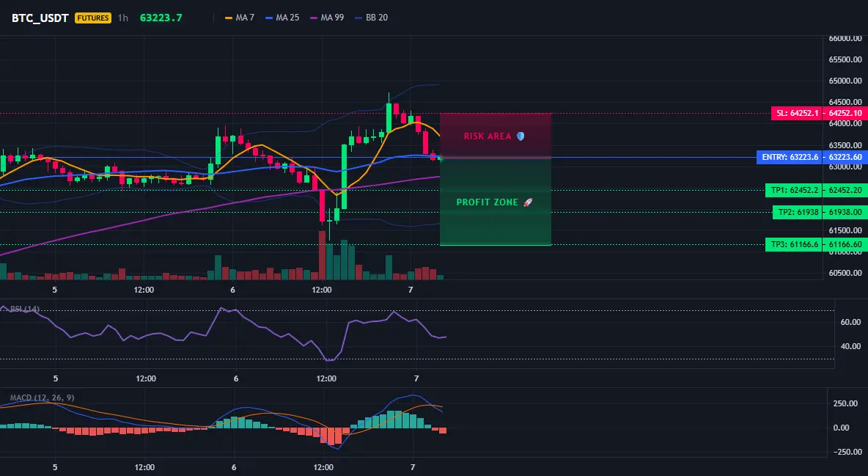Click the RISK AREA text
The height and width of the screenshot is (476, 868).
487,136
